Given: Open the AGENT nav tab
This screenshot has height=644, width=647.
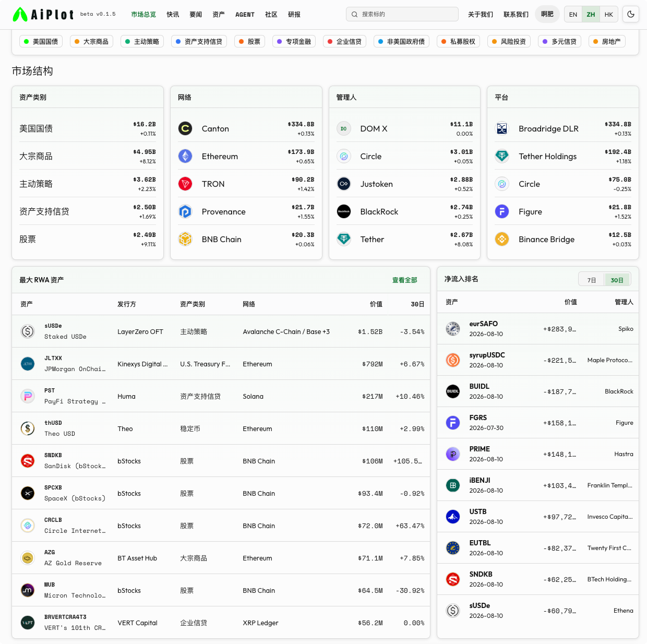Looking at the screenshot, I should tap(245, 15).
